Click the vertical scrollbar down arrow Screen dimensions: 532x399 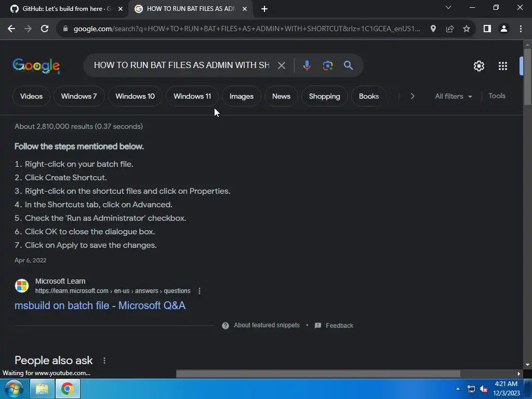[527, 365]
